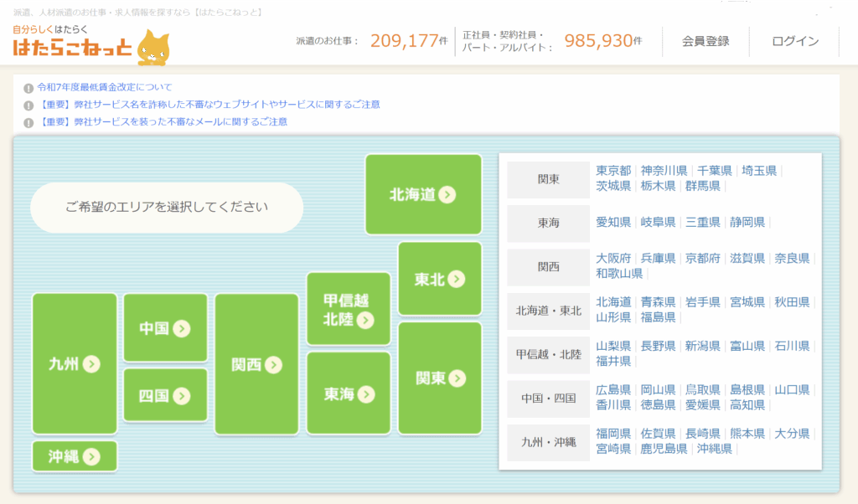This screenshot has width=858, height=504.
Task: Open 会員登録 member registration
Action: click(705, 41)
